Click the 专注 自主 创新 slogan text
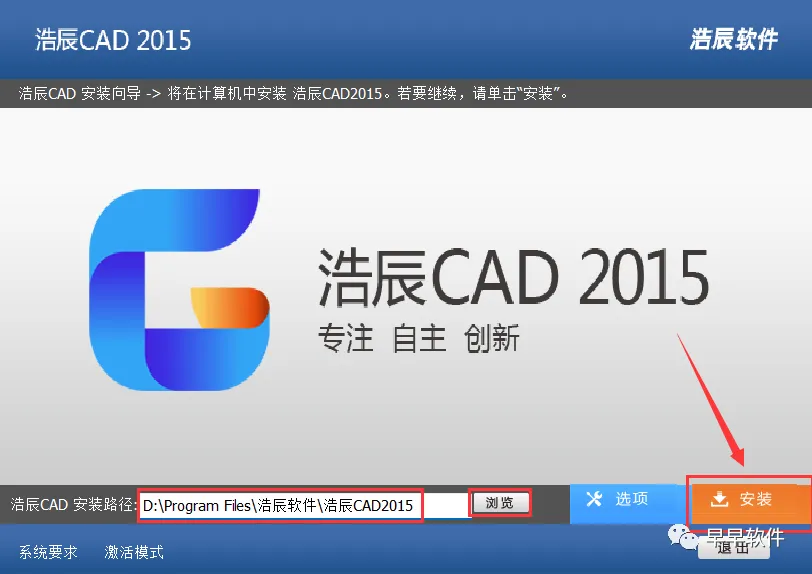 coord(418,338)
